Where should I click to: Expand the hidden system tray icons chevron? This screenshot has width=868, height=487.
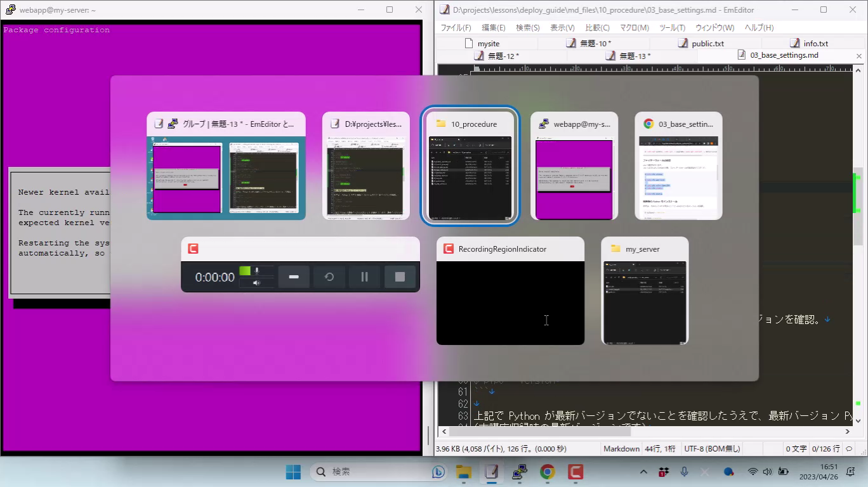point(643,472)
